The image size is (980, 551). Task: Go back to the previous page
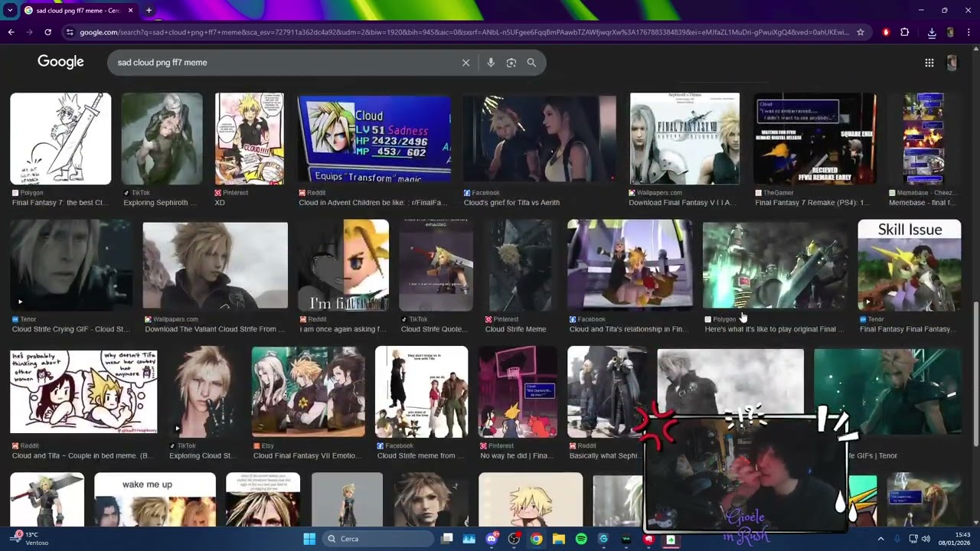pos(11,32)
